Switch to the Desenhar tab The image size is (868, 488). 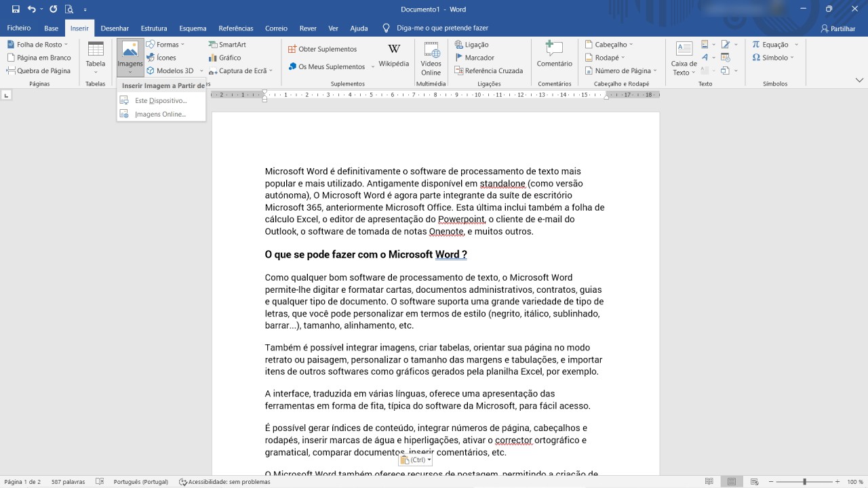click(115, 28)
